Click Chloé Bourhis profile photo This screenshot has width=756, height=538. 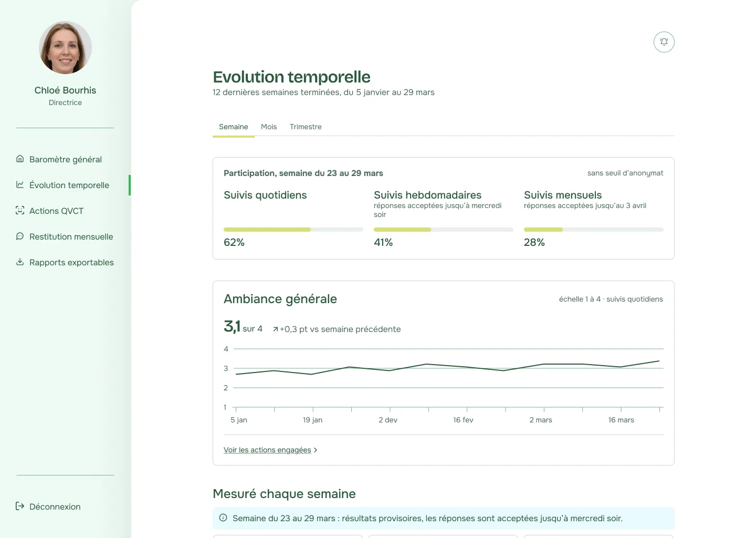tap(66, 47)
